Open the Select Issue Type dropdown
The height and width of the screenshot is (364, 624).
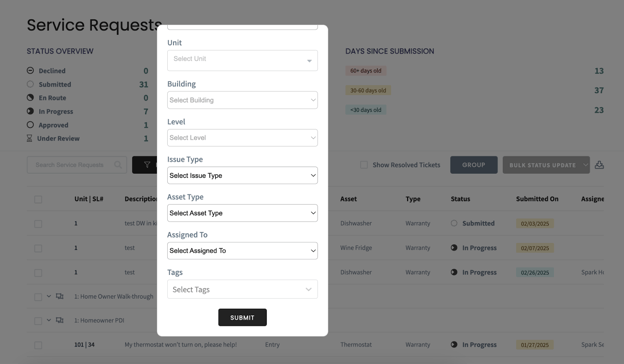point(242,175)
